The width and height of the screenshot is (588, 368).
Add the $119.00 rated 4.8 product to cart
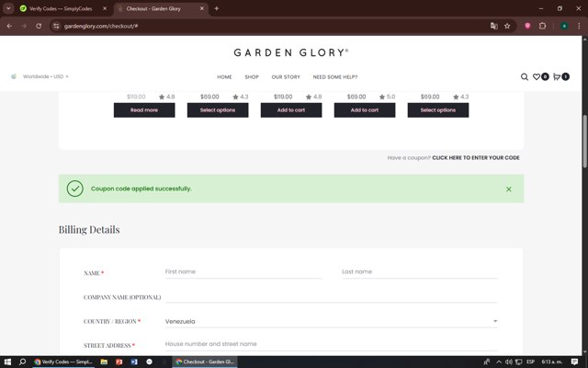coord(291,110)
